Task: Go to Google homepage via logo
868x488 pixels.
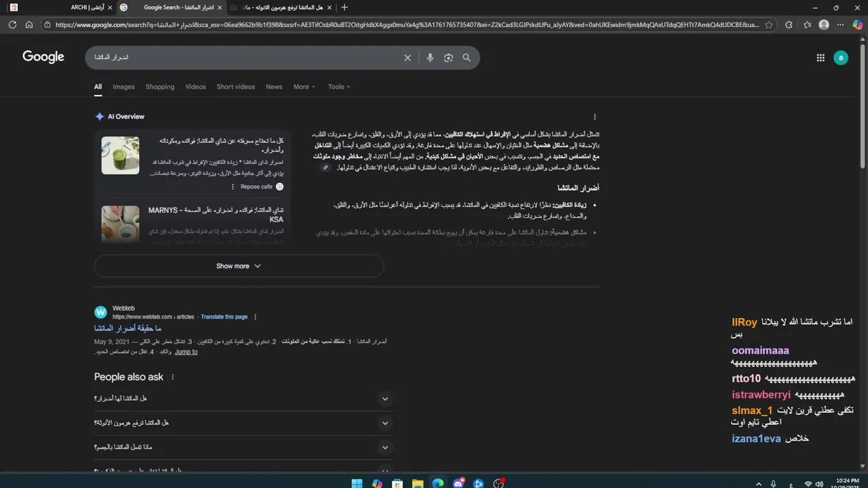Action: (43, 57)
